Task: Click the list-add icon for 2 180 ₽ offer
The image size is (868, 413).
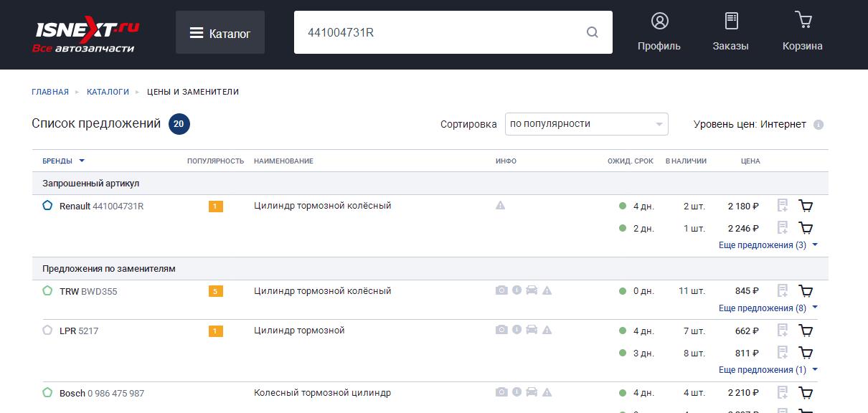Action: pos(783,206)
